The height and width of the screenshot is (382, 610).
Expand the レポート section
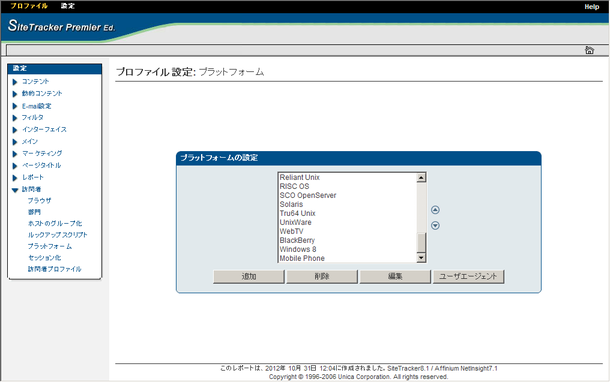pos(15,178)
